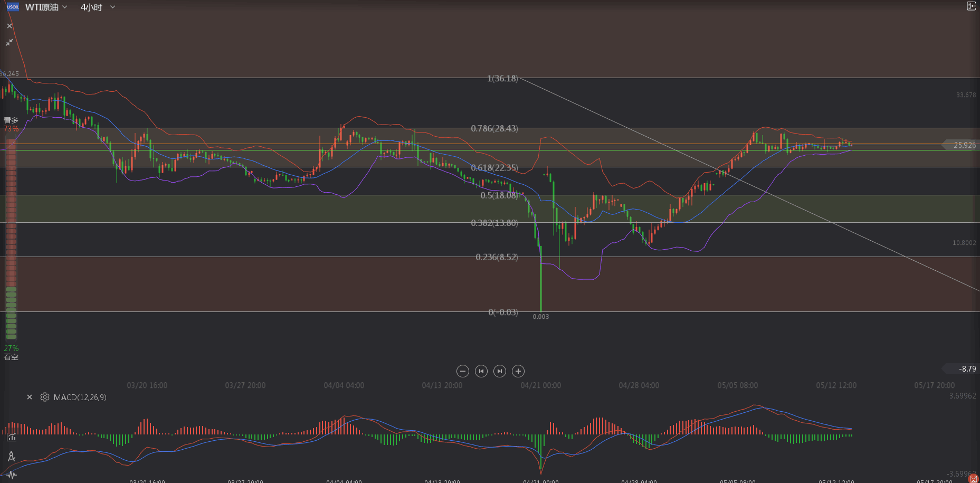980x483 pixels.
Task: Click the 05/17 20:00 time axis label
Action: pos(935,385)
